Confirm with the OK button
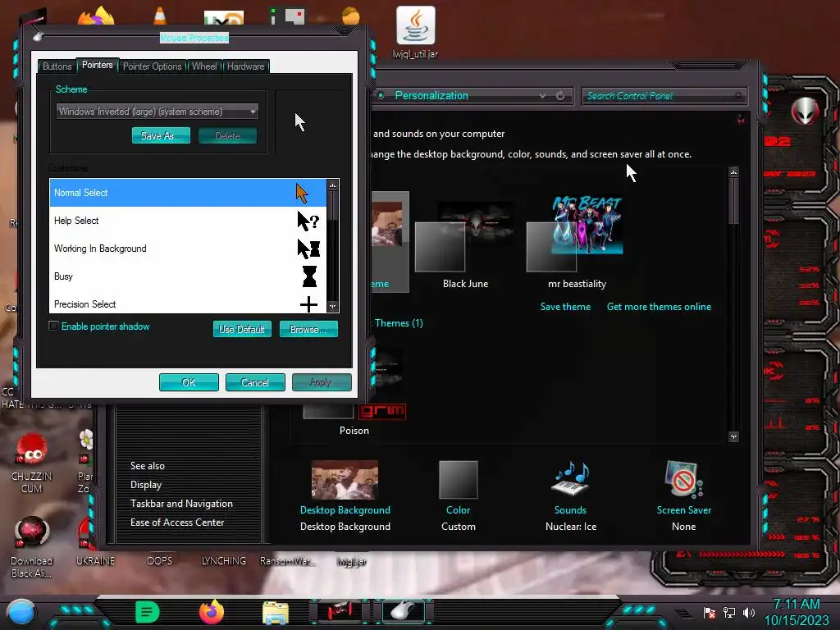The image size is (840, 630). coord(189,382)
